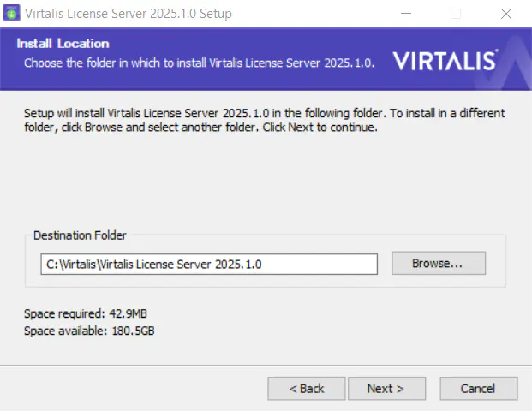Continue installation with Next >

(x=386, y=389)
